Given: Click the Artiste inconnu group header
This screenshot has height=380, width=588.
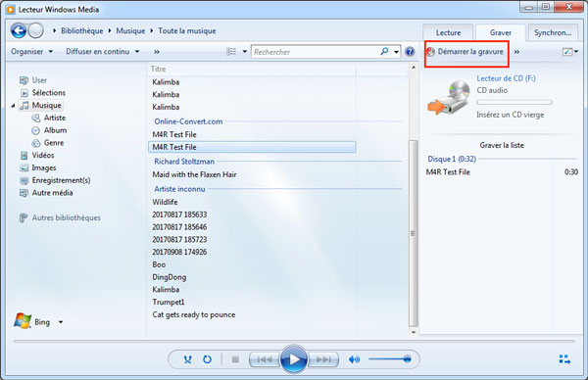Looking at the screenshot, I should (179, 189).
